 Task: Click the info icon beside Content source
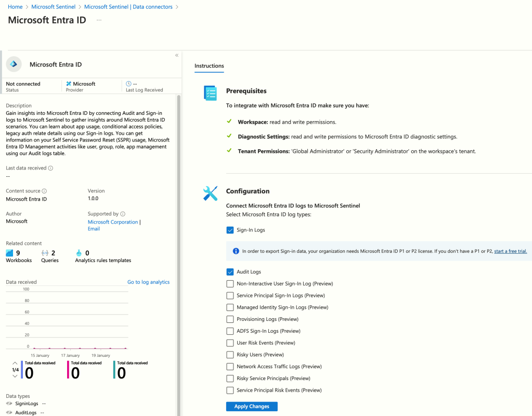[x=44, y=191]
